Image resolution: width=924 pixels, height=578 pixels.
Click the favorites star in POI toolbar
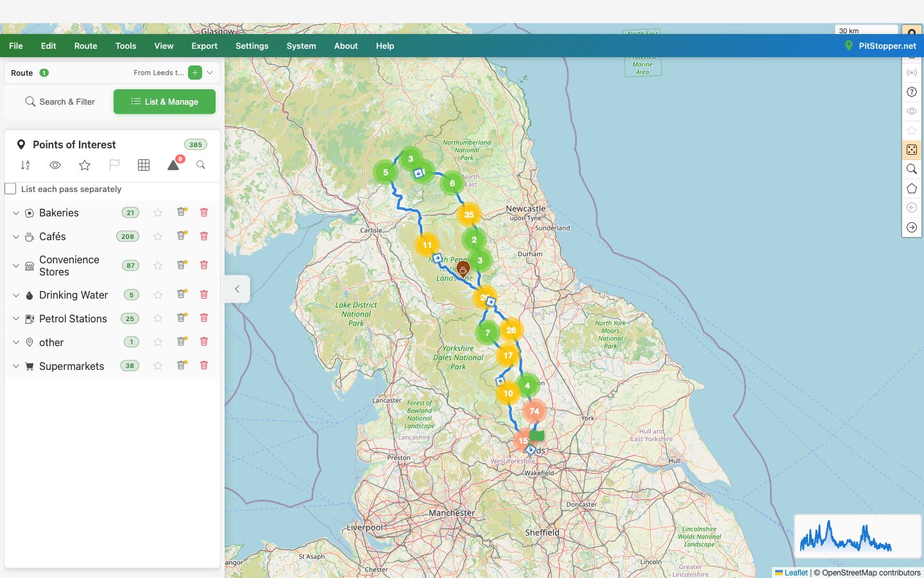click(85, 165)
